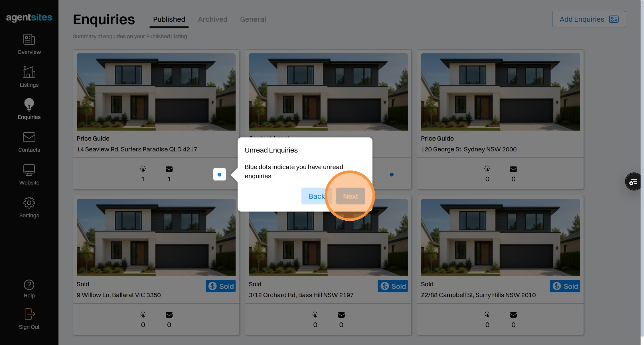The height and width of the screenshot is (345, 644).
Task: Click the agentsites logo
Action: [29, 18]
